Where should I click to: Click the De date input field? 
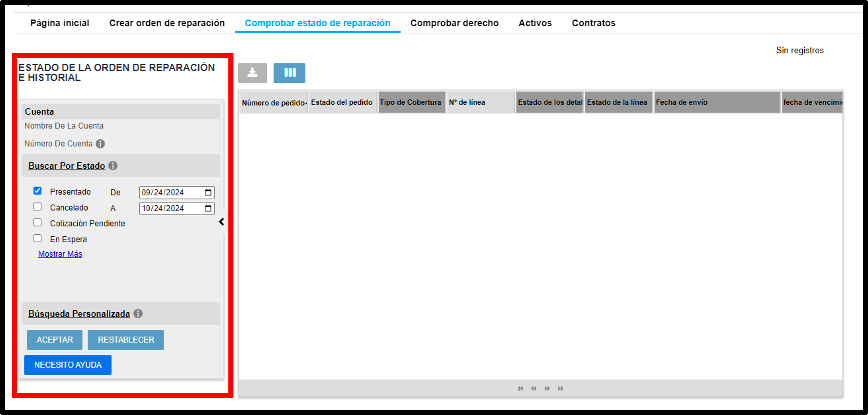[x=176, y=192]
